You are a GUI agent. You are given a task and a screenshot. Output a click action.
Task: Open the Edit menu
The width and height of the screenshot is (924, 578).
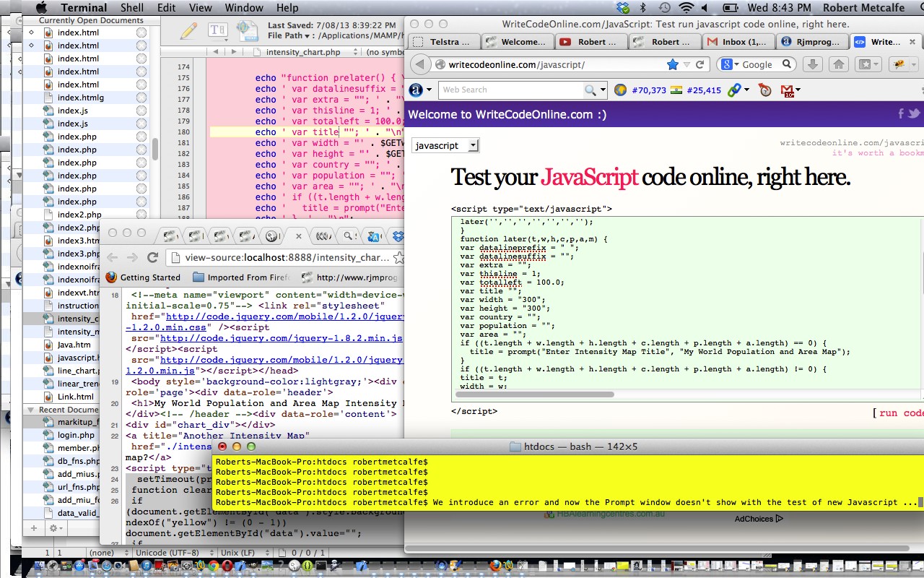coord(167,8)
